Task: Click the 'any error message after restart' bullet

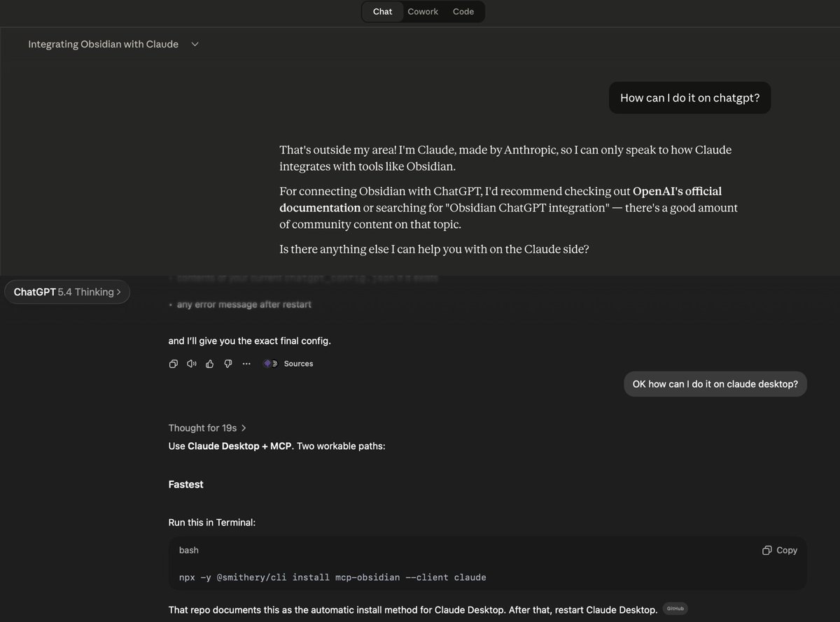Action: 244,304
